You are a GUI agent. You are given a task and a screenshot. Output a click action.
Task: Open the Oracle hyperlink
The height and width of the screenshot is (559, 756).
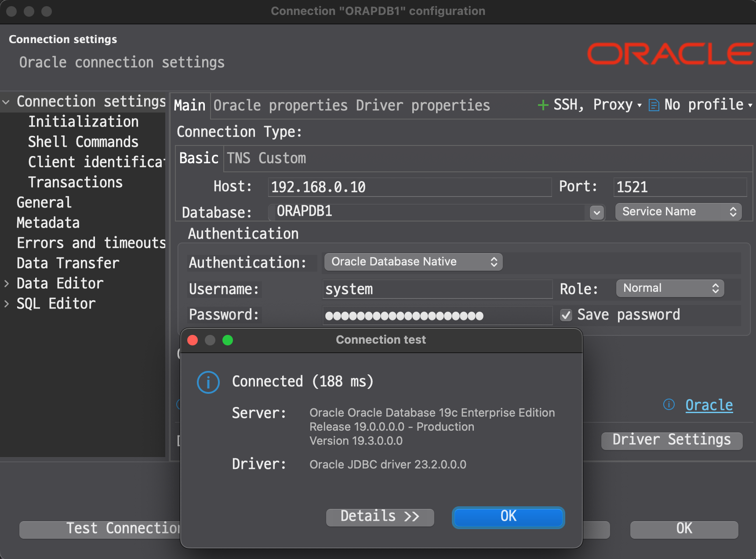tap(709, 405)
